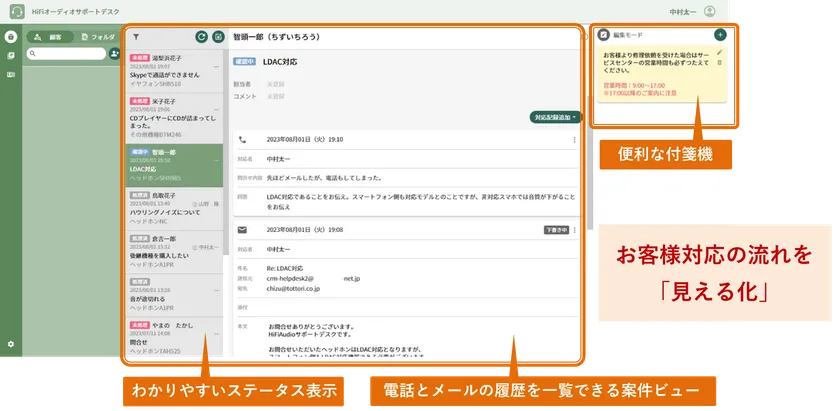The width and height of the screenshot is (840, 411).
Task: Toggle 編集モード for sticky notes
Action: (x=604, y=34)
